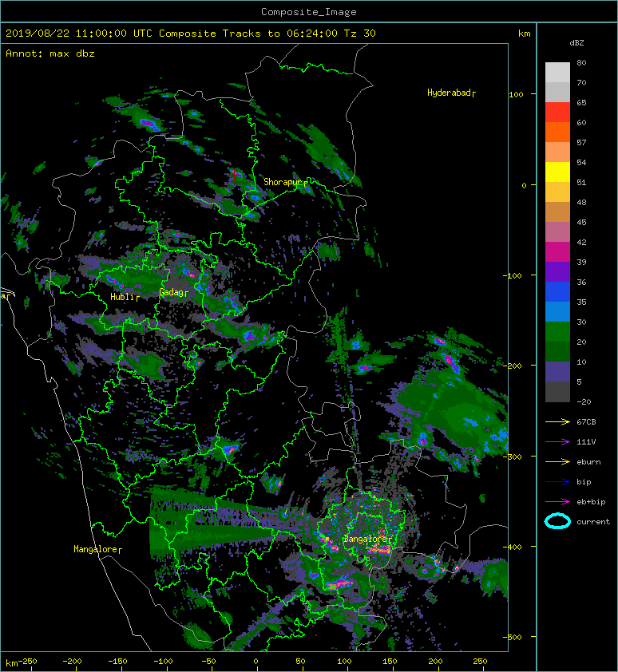618x672 pixels.
Task: Select the eburn legend text
Action: 588,462
